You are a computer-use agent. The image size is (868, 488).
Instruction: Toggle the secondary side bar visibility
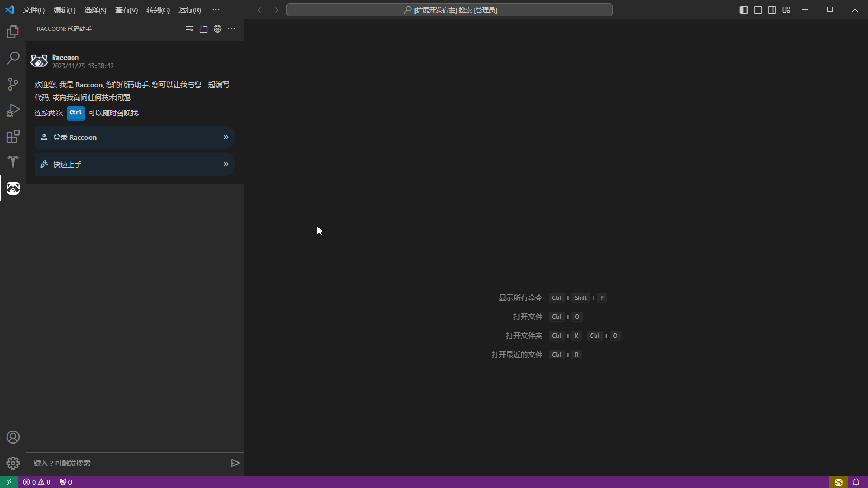click(x=772, y=10)
